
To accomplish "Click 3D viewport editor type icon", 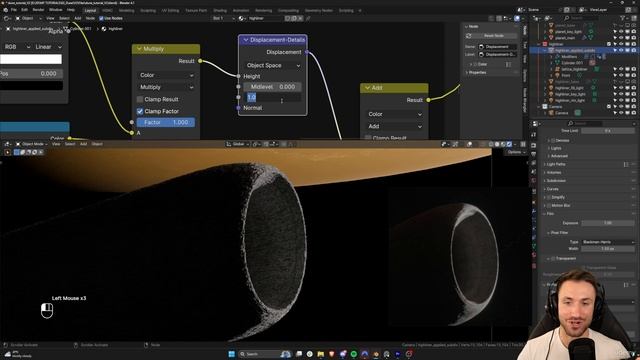I will click(x=7, y=144).
